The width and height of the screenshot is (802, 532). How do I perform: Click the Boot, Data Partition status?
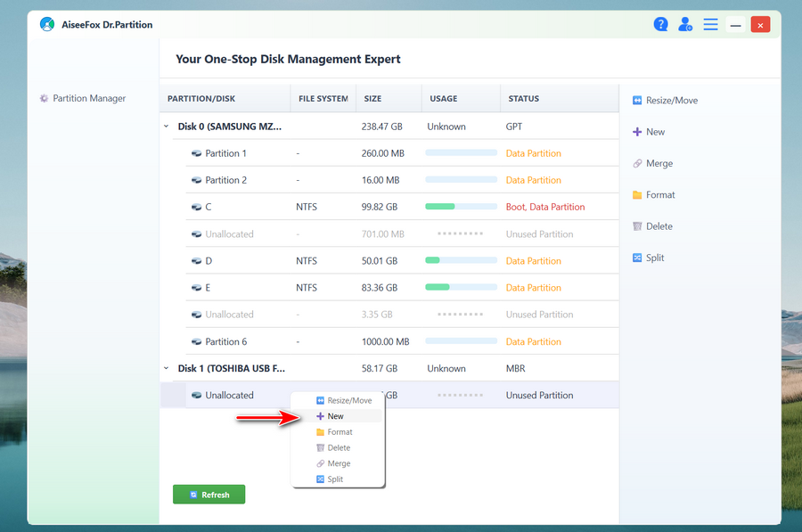tap(545, 207)
